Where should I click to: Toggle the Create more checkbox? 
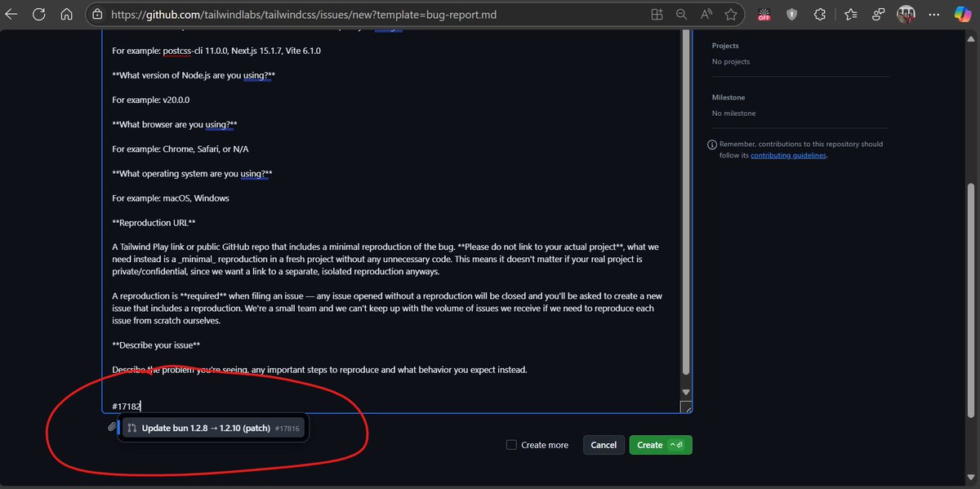[x=511, y=445]
